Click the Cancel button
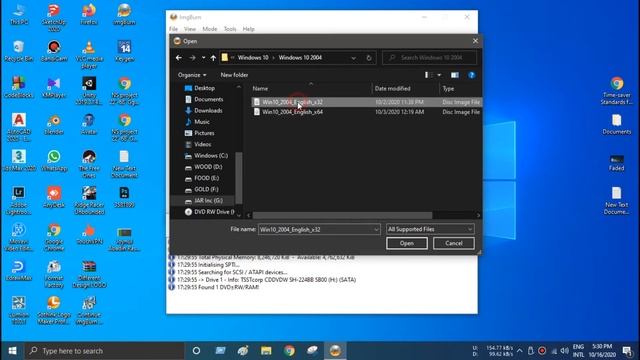The width and height of the screenshot is (640, 360). (453, 243)
